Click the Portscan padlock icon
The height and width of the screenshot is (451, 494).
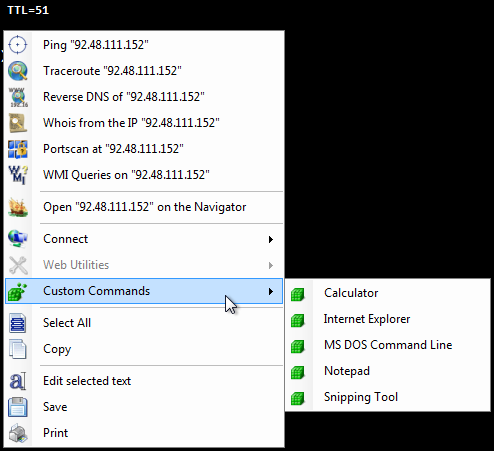(18, 149)
